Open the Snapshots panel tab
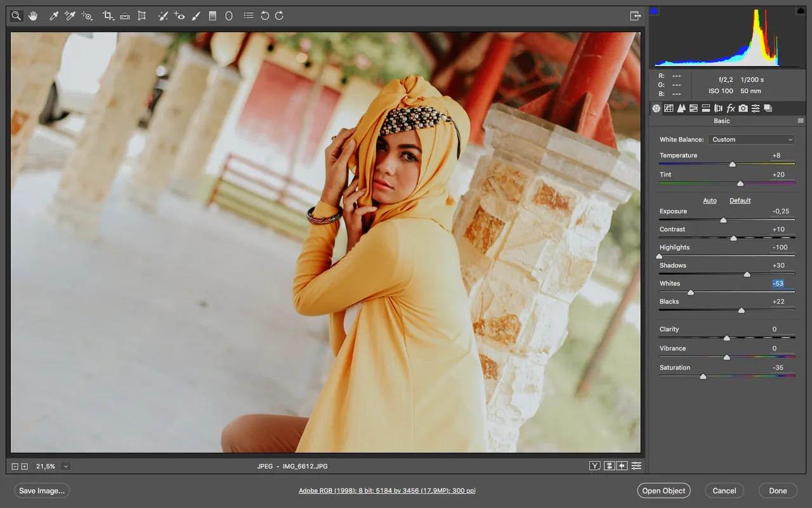This screenshot has width=812, height=508. (x=768, y=109)
